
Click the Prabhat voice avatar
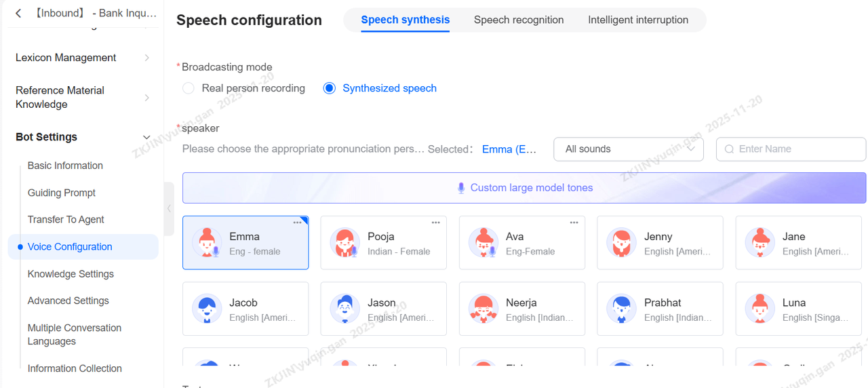[621, 309]
